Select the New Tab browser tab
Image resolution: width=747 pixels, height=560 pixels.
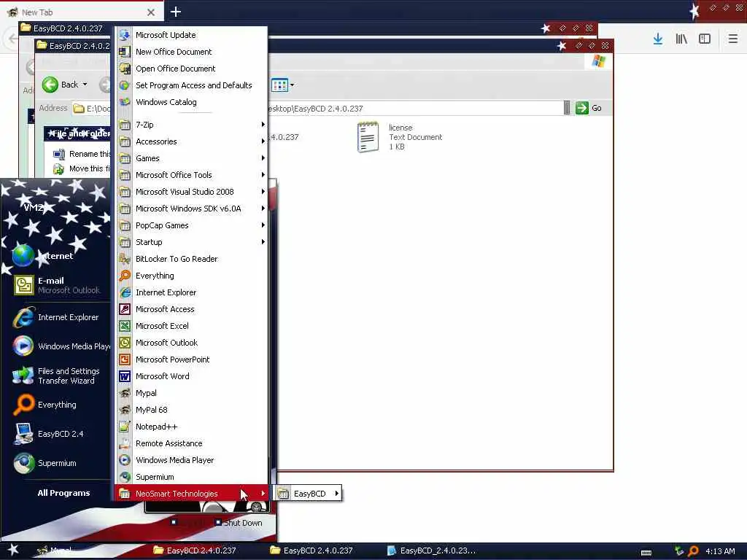82,12
